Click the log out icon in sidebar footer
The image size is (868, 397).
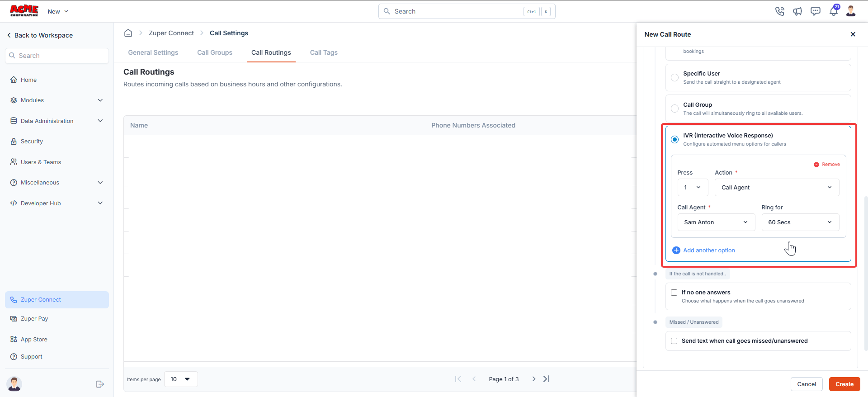(100, 384)
